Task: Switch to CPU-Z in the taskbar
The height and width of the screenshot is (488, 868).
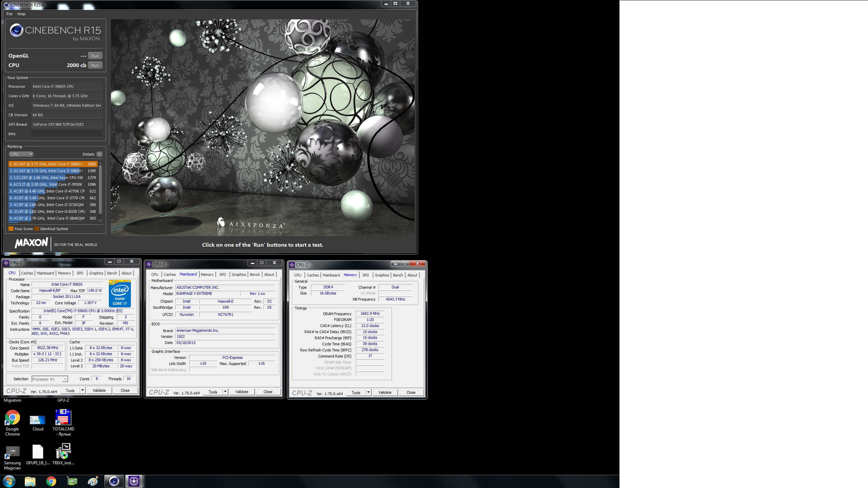Action: click(x=134, y=481)
